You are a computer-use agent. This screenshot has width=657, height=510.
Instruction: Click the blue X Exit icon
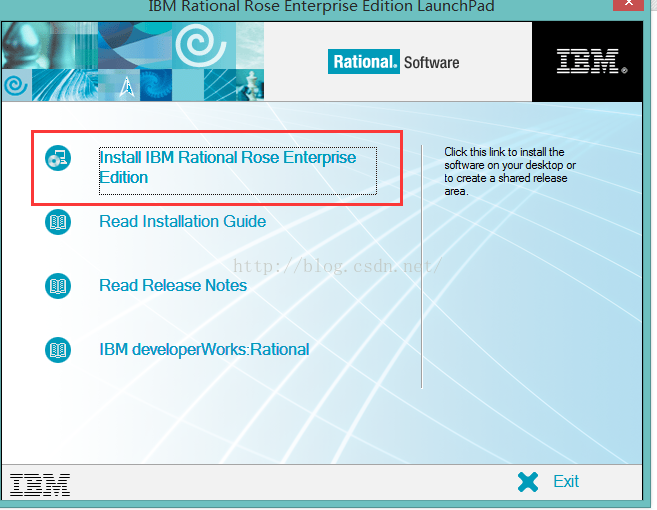coord(528,482)
